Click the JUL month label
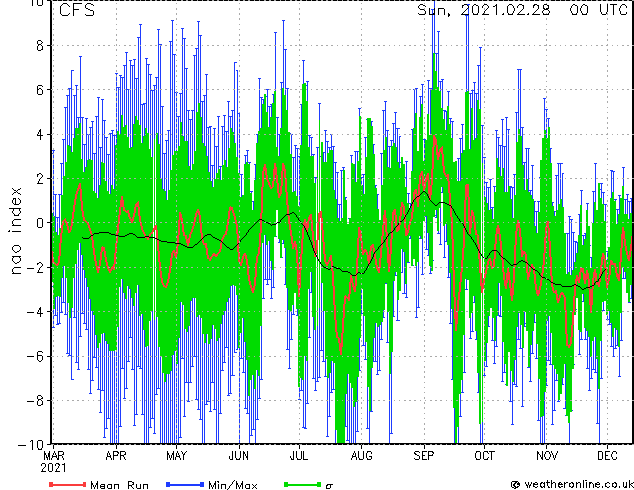634x490 pixels. pos(299,456)
